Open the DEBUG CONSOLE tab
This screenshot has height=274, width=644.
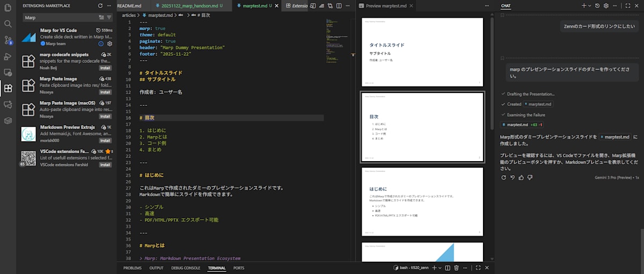click(x=186, y=268)
